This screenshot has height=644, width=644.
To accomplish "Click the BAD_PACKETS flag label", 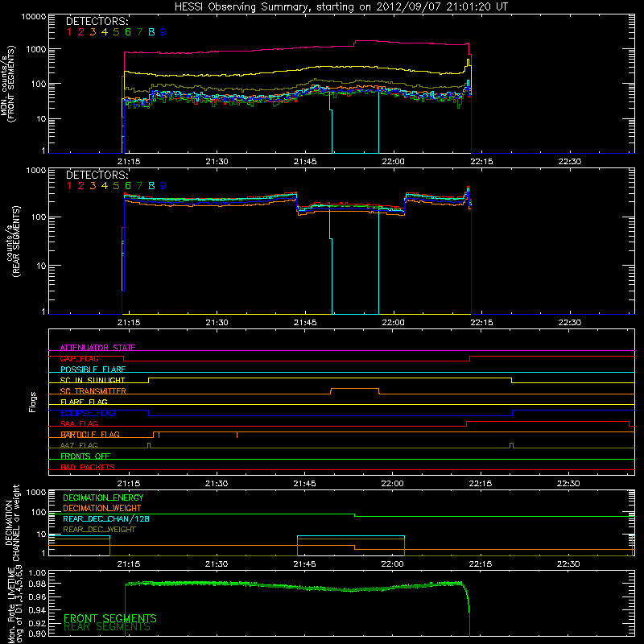I will [88, 467].
